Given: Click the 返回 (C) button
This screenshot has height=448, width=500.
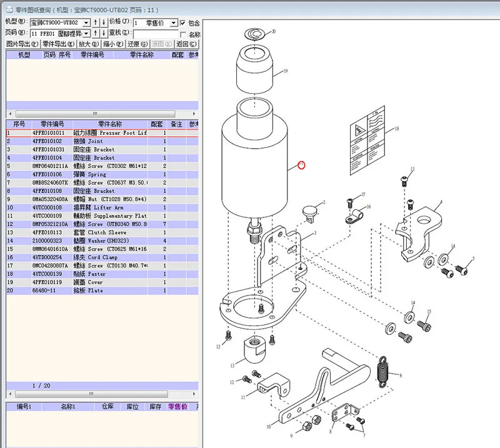Looking at the screenshot, I should (186, 44).
